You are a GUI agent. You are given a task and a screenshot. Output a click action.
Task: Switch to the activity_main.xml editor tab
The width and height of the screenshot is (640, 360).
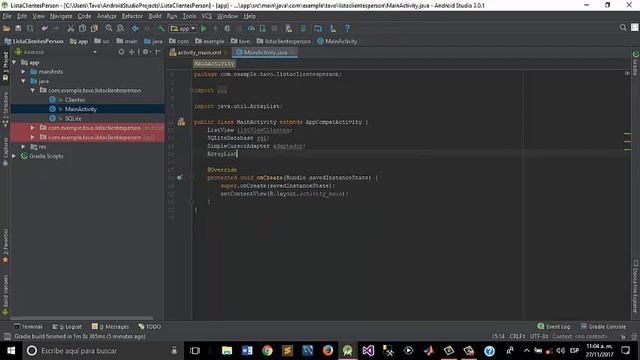tap(199, 53)
